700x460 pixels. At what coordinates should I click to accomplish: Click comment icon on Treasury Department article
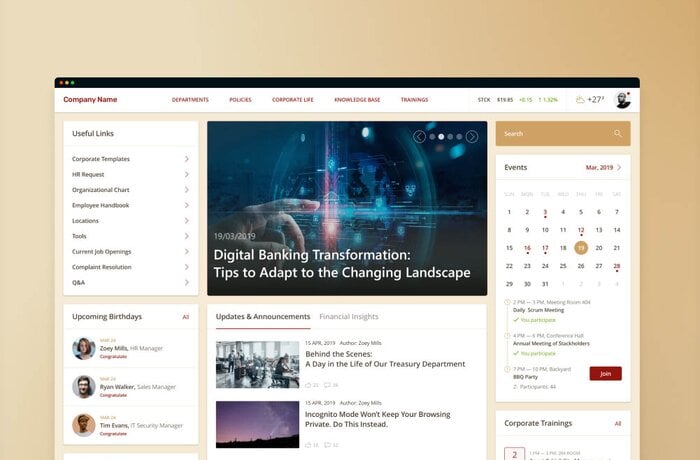coord(327,385)
